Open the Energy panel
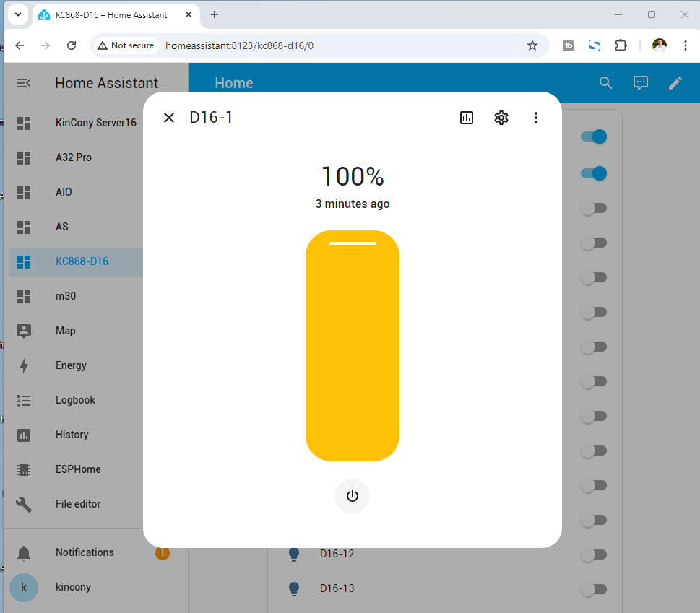Viewport: 700px width, 613px height. click(71, 365)
